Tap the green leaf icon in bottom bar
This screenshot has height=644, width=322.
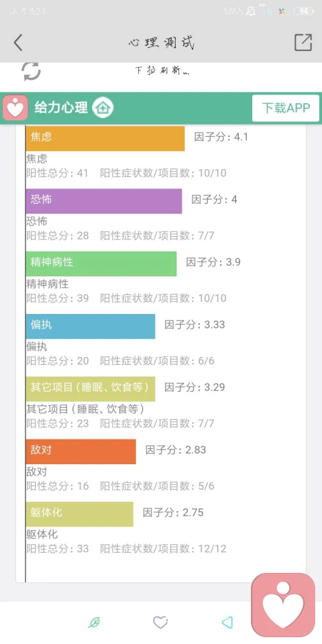tap(95, 623)
